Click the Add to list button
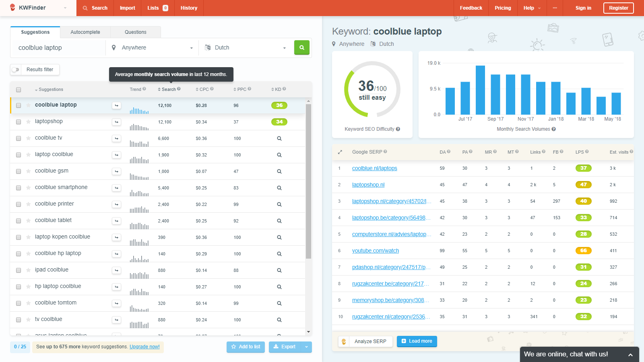The height and width of the screenshot is (362, 644). point(246,347)
